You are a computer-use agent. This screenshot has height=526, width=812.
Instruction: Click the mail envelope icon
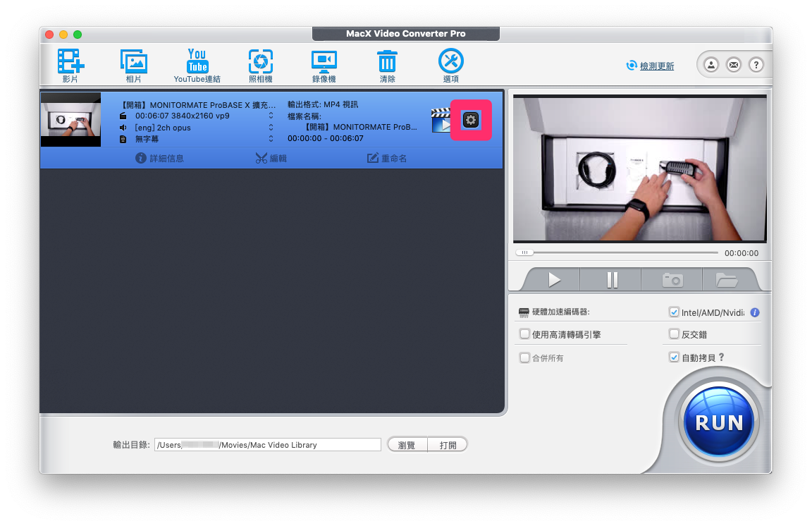point(733,65)
